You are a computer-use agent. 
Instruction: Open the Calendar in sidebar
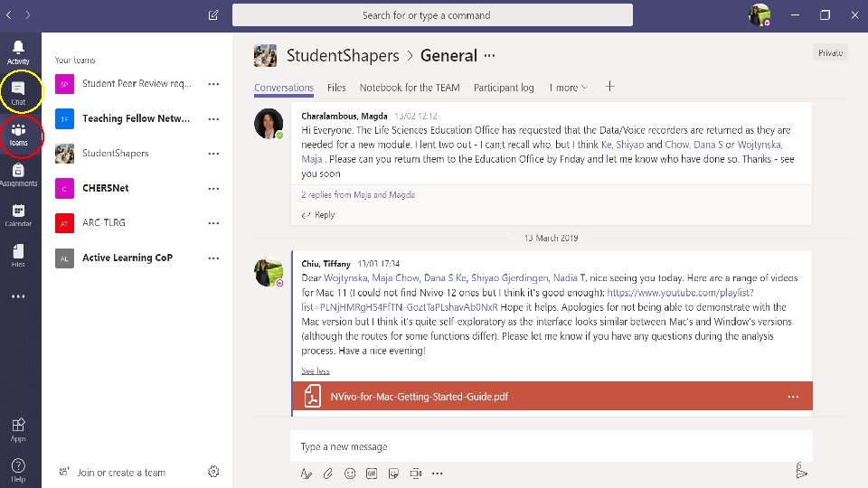pyautogui.click(x=18, y=215)
